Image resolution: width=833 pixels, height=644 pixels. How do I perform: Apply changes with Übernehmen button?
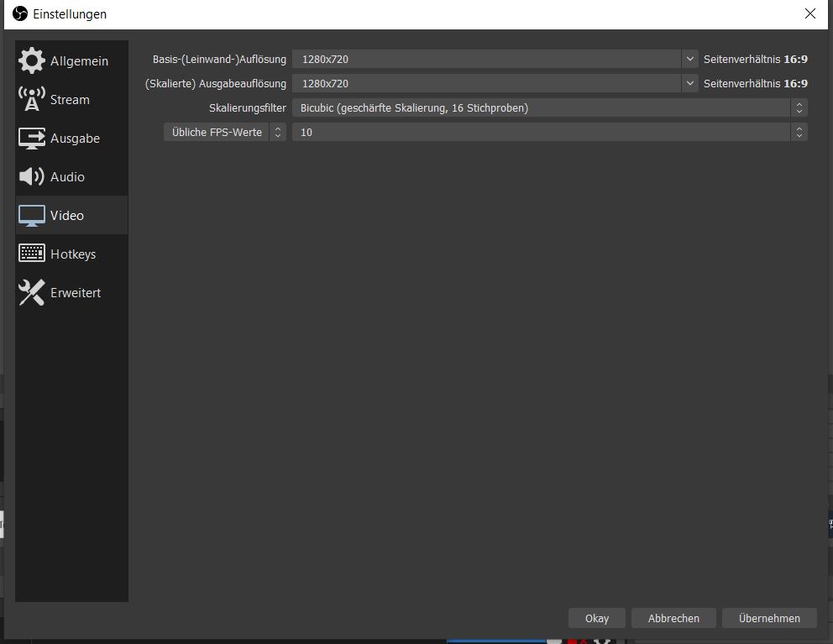click(x=769, y=618)
